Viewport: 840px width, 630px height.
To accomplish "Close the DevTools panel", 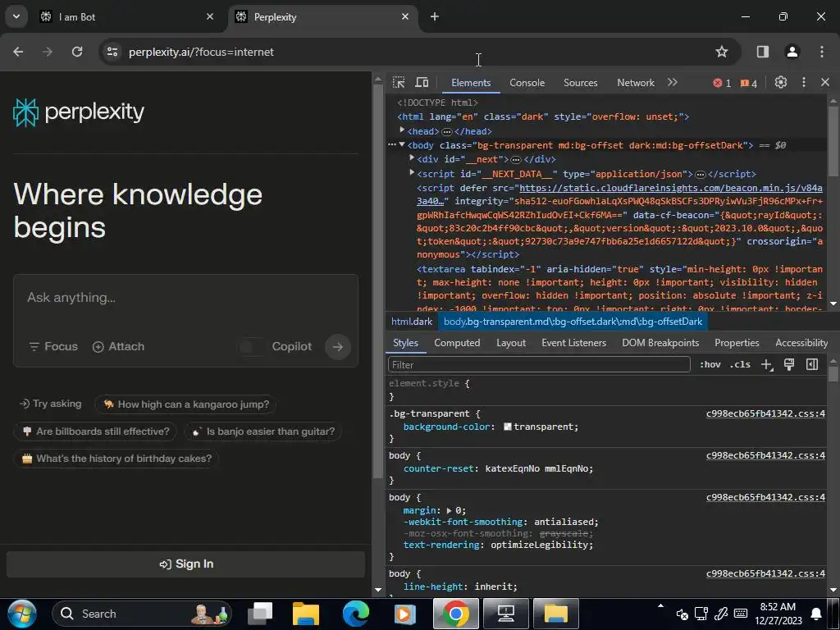I will point(825,83).
